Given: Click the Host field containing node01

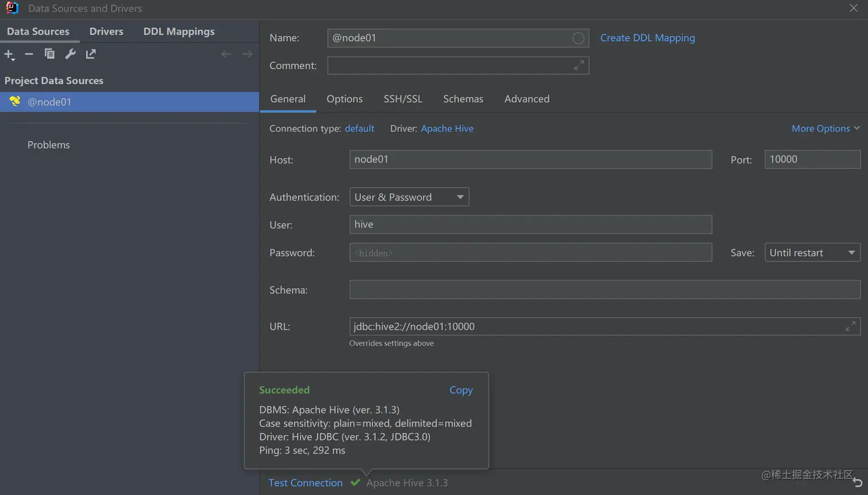Looking at the screenshot, I should click(530, 159).
